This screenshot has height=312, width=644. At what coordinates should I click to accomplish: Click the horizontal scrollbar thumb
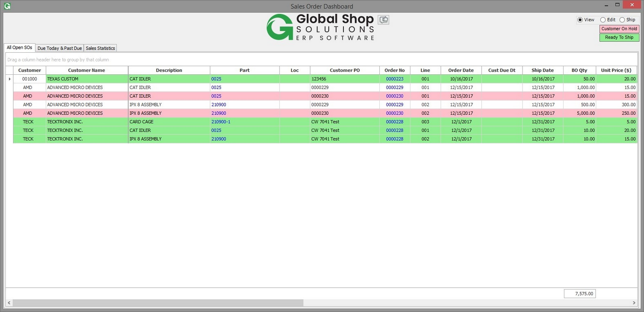tap(158, 303)
